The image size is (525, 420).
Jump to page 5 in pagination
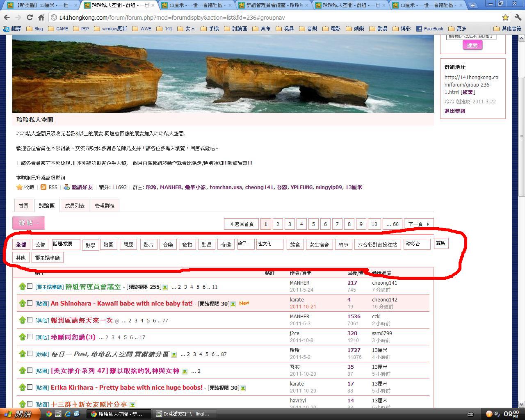coord(313,224)
